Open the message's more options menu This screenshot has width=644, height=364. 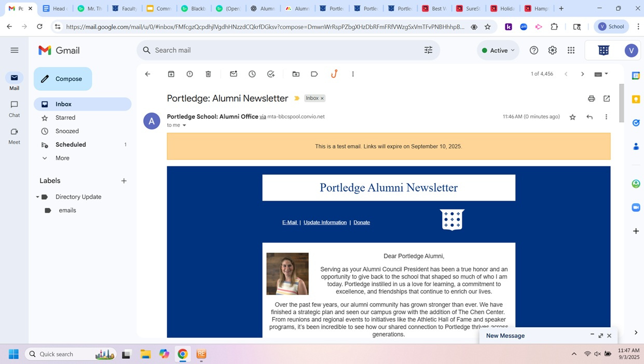[x=606, y=117]
